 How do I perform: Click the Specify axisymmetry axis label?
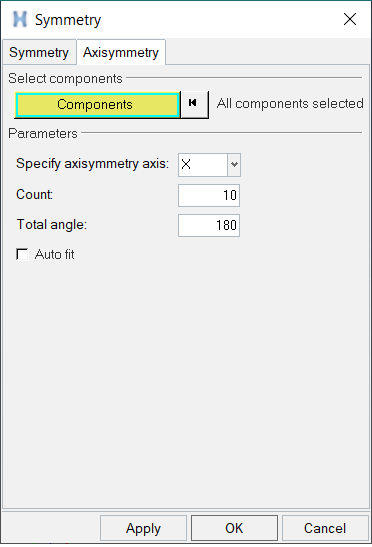click(92, 164)
